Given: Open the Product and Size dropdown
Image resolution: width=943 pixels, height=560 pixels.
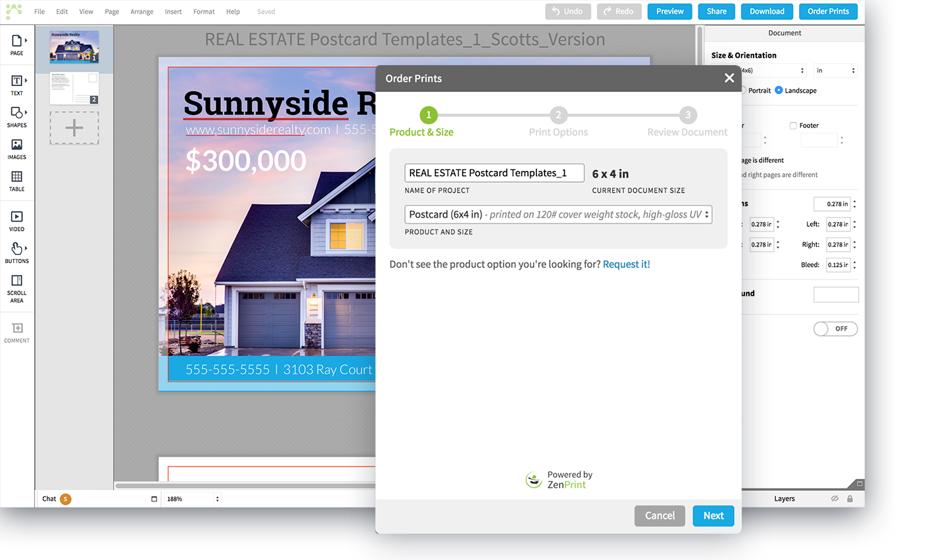Looking at the screenshot, I should click(x=558, y=215).
